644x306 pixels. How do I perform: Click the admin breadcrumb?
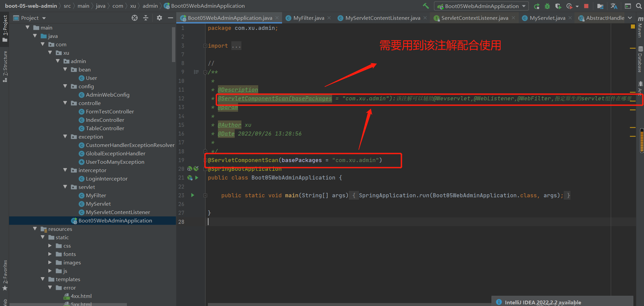pyautogui.click(x=150, y=6)
